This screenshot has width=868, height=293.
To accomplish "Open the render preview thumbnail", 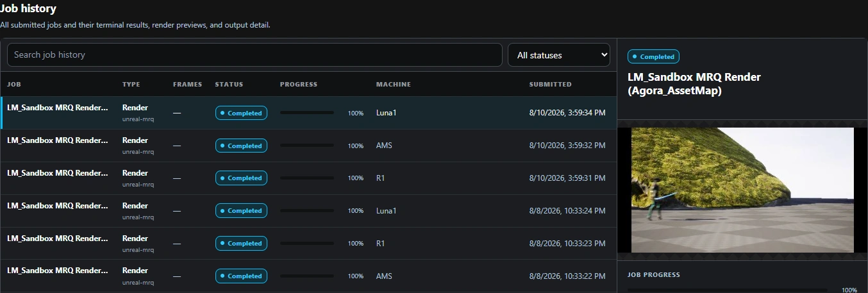I will 742,190.
